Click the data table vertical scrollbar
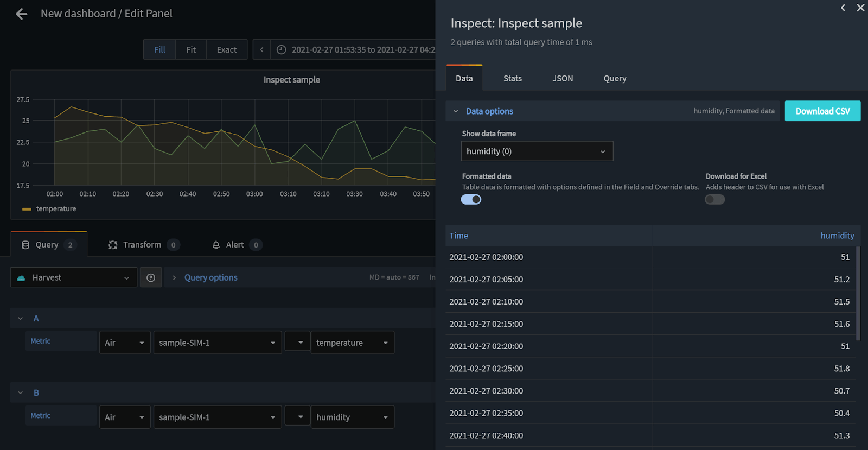Screen dimensions: 868x450 coord(858,294)
